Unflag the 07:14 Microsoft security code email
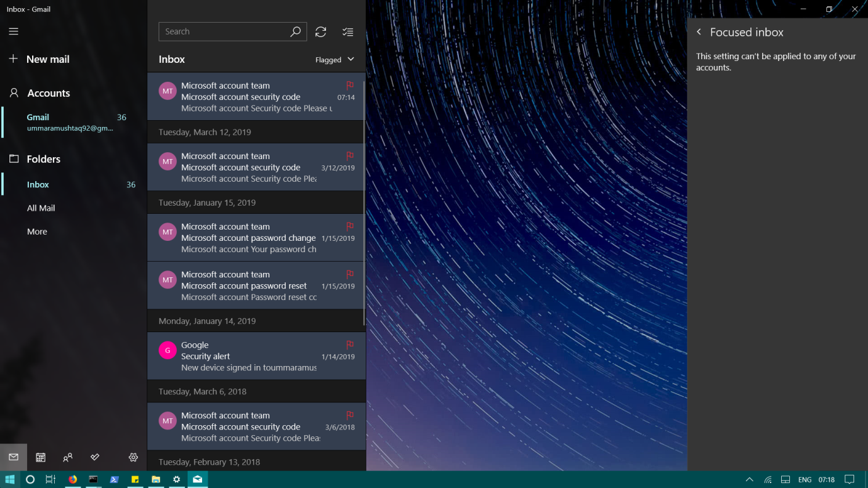This screenshot has height=488, width=868. pos(349,86)
